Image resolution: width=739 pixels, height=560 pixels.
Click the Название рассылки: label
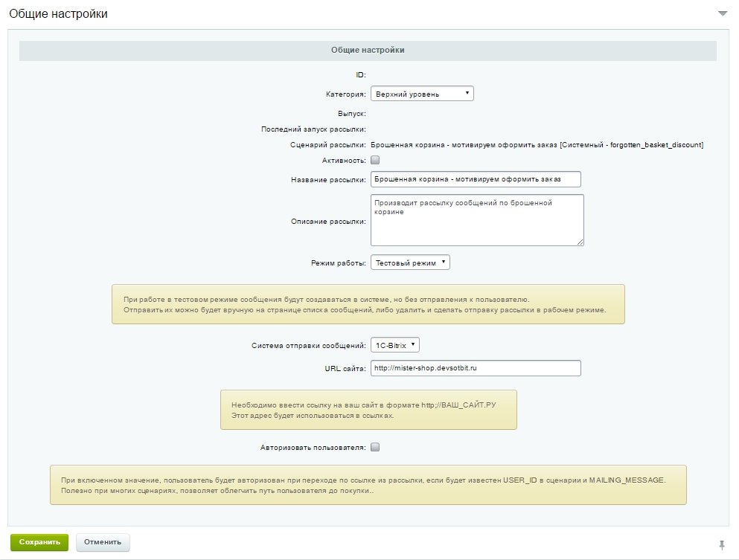[328, 180]
